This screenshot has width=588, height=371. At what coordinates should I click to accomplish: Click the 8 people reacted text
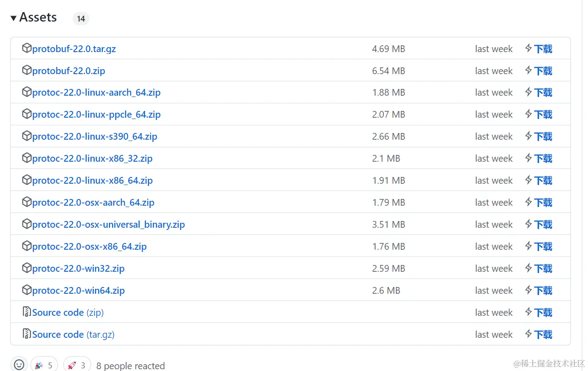click(x=131, y=366)
